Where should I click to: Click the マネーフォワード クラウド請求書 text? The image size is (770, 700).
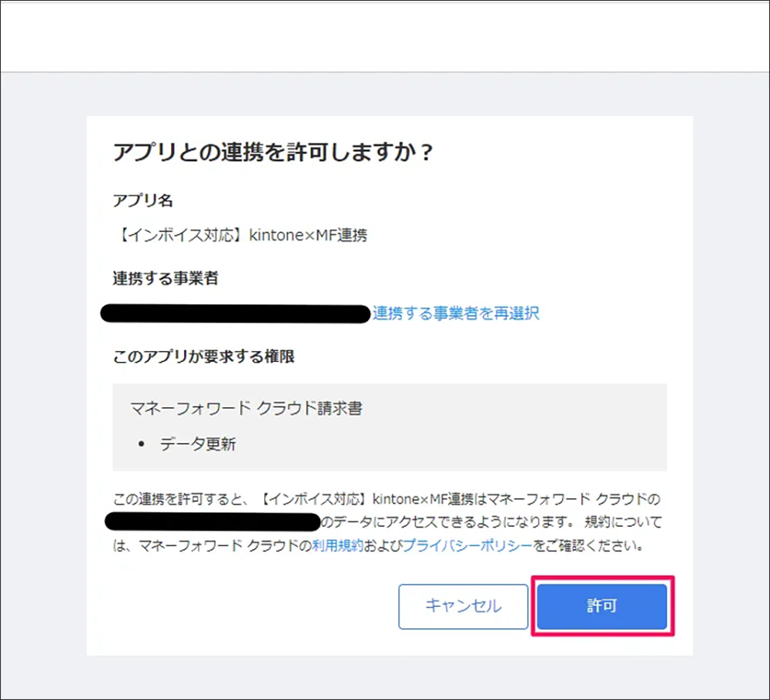tap(246, 408)
